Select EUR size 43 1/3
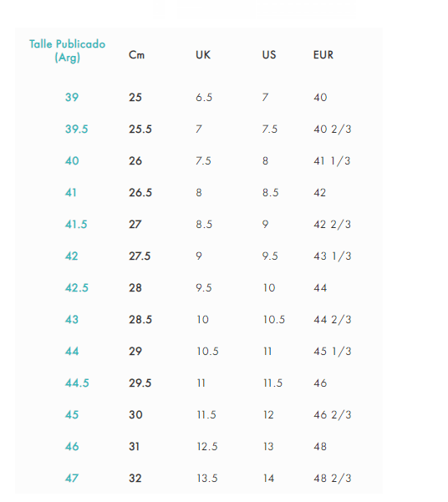 point(333,256)
